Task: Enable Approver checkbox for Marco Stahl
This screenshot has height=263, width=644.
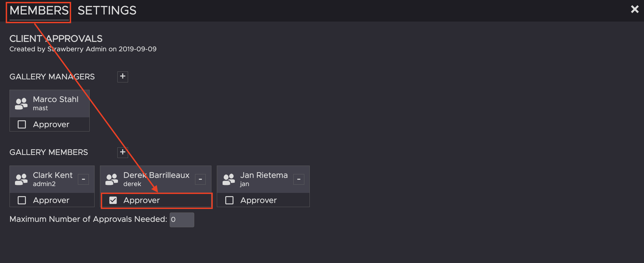Action: (22, 124)
